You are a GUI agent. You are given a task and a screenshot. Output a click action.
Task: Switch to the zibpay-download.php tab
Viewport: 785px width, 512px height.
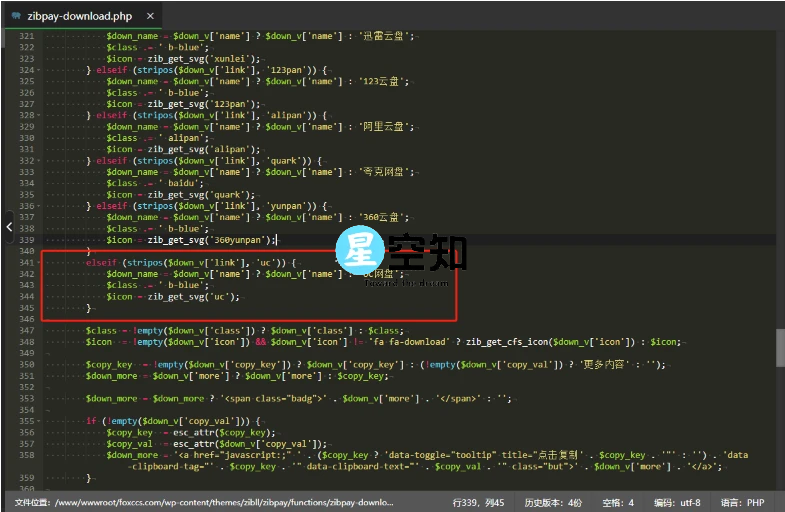[x=82, y=16]
